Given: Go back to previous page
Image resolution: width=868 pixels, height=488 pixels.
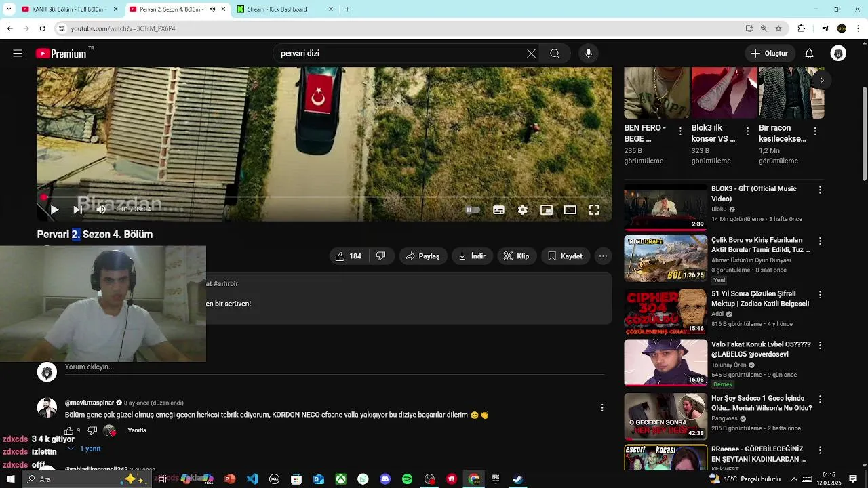Looking at the screenshot, I should 9,28.
